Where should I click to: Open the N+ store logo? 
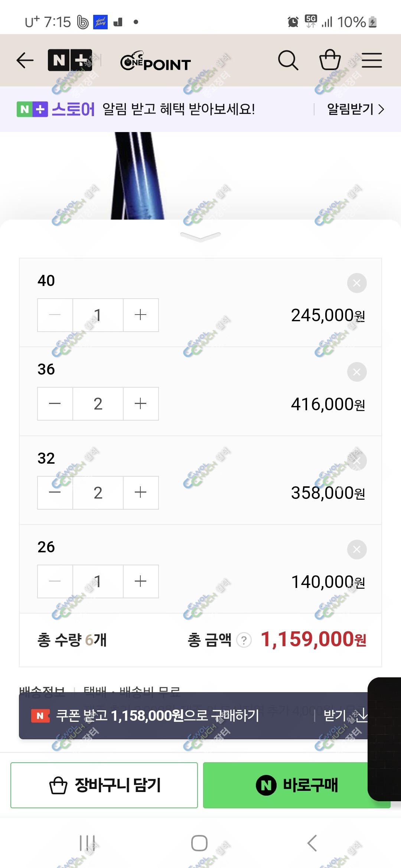click(70, 60)
